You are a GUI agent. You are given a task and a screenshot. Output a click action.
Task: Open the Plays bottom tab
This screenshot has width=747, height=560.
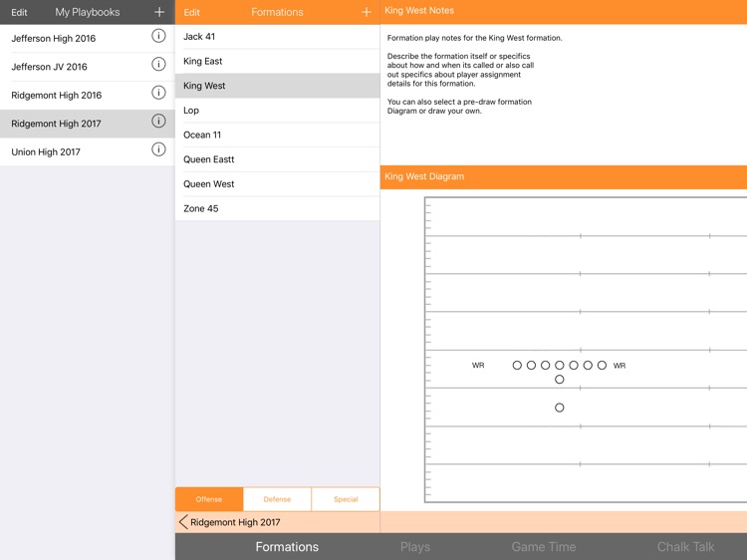click(x=415, y=547)
